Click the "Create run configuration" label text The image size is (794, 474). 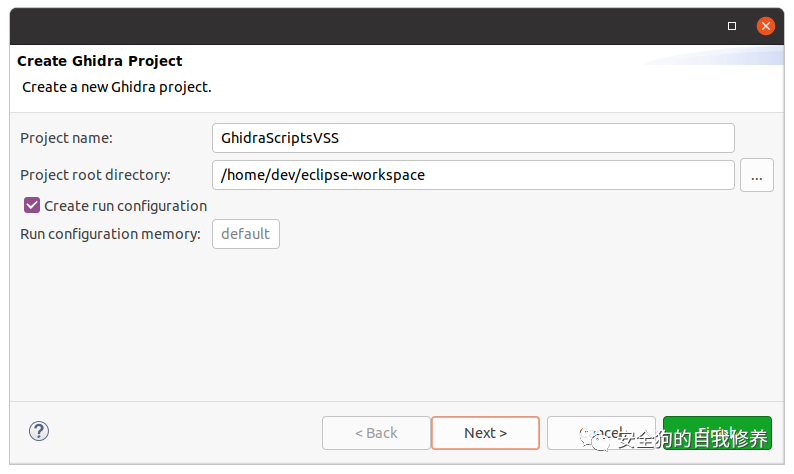point(125,206)
